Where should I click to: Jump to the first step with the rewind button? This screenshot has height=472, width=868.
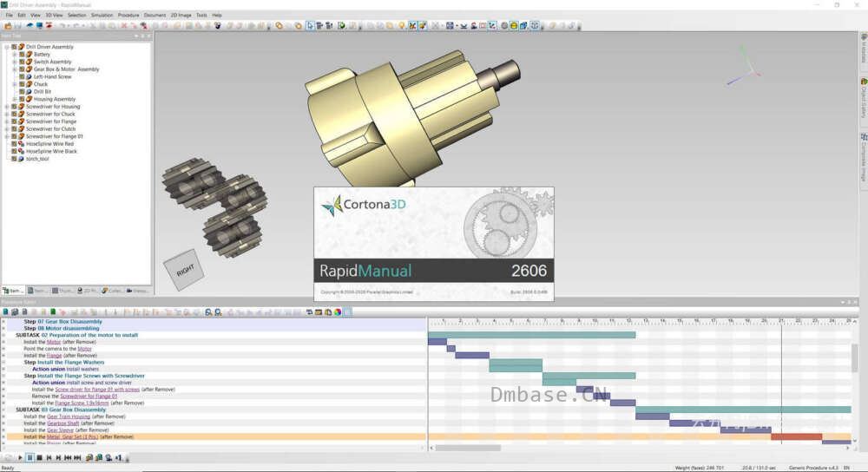(x=68, y=457)
